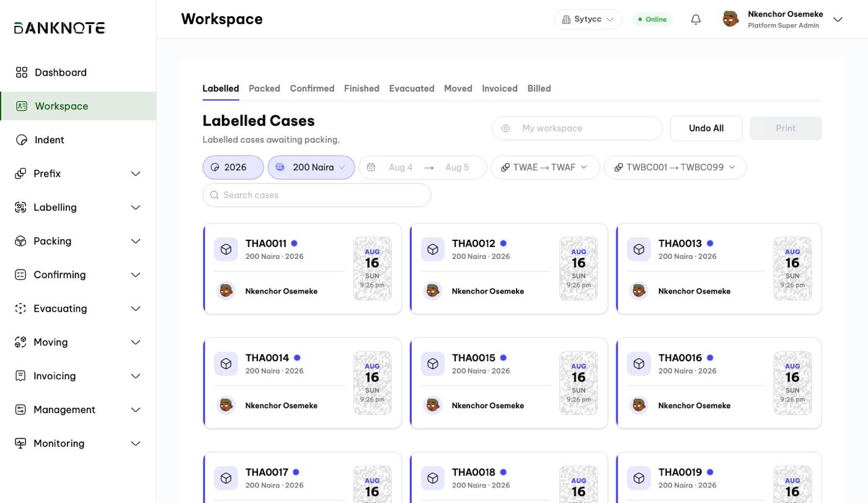Image resolution: width=868 pixels, height=503 pixels.
Task: Click the Nkenchor Osemeke avatar on THA0012 card
Action: click(433, 291)
